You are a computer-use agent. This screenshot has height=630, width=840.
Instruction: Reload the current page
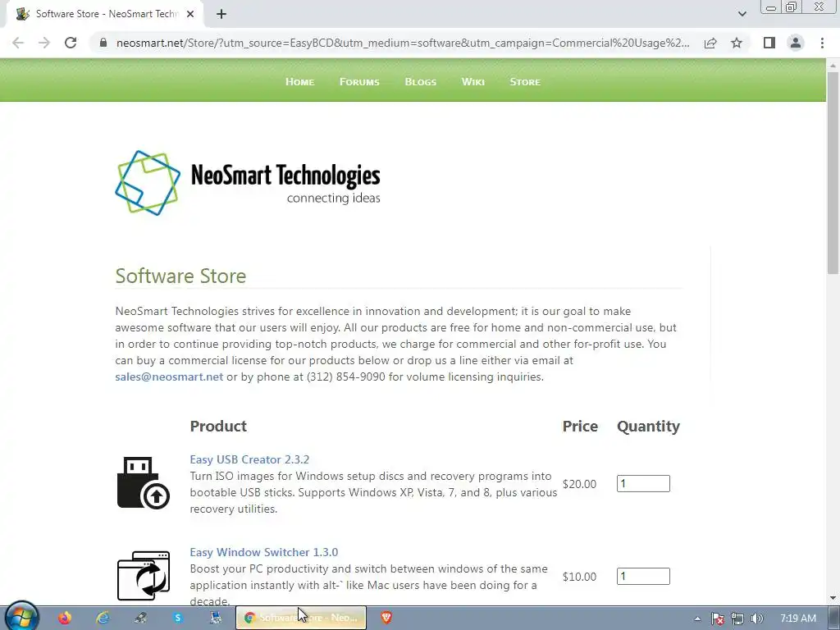(71, 43)
